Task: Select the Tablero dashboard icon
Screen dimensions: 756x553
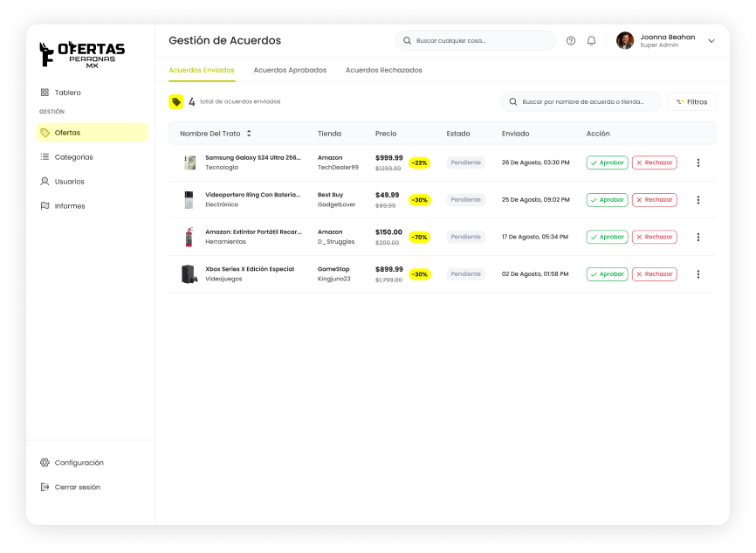Action: click(x=43, y=92)
